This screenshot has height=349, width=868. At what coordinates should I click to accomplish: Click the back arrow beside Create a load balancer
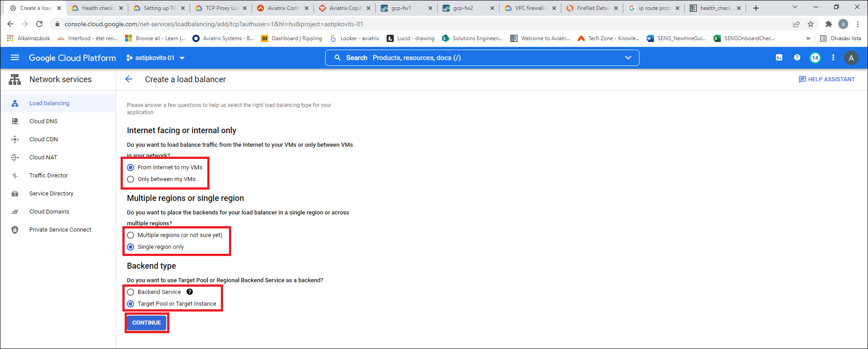129,79
